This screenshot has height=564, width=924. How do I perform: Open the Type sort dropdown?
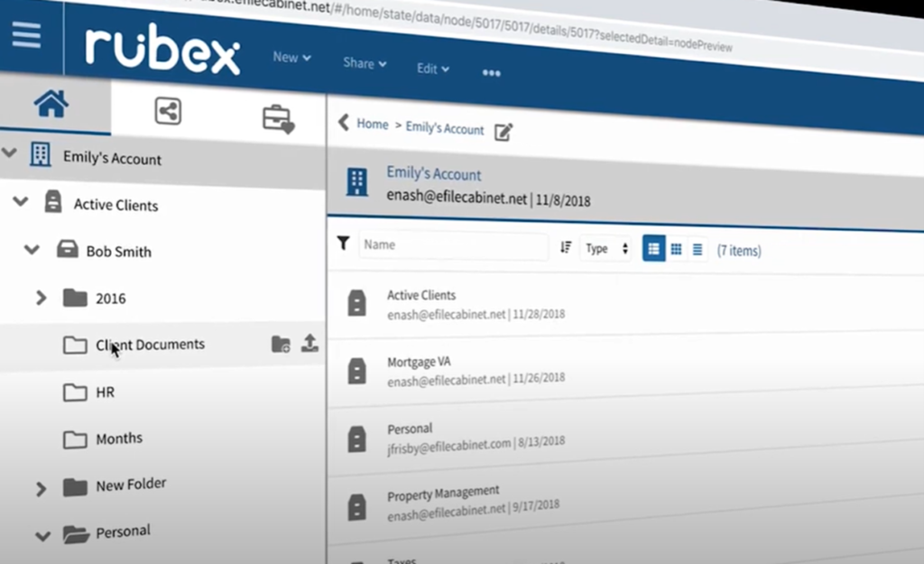(x=605, y=249)
